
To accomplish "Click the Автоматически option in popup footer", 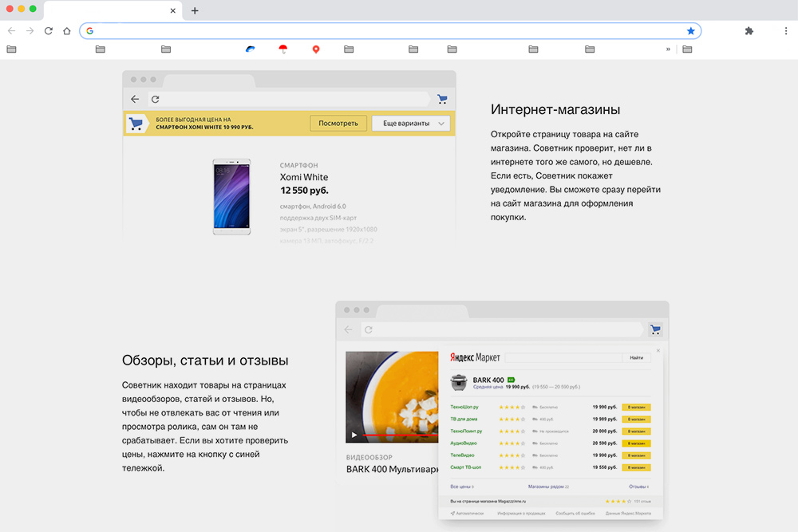I will coord(467,513).
